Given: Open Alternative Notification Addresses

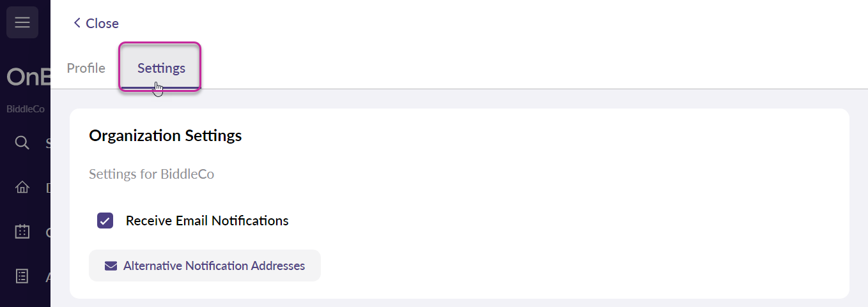Looking at the screenshot, I should pos(205,266).
